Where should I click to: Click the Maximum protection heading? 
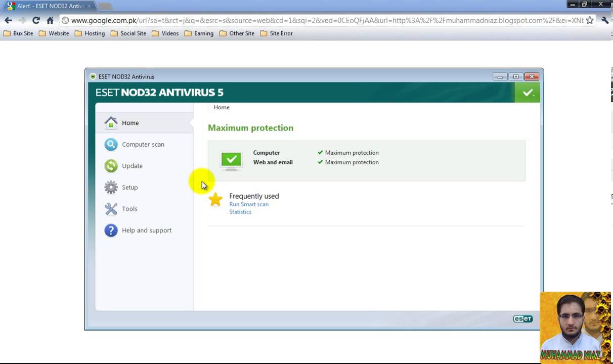pyautogui.click(x=250, y=128)
